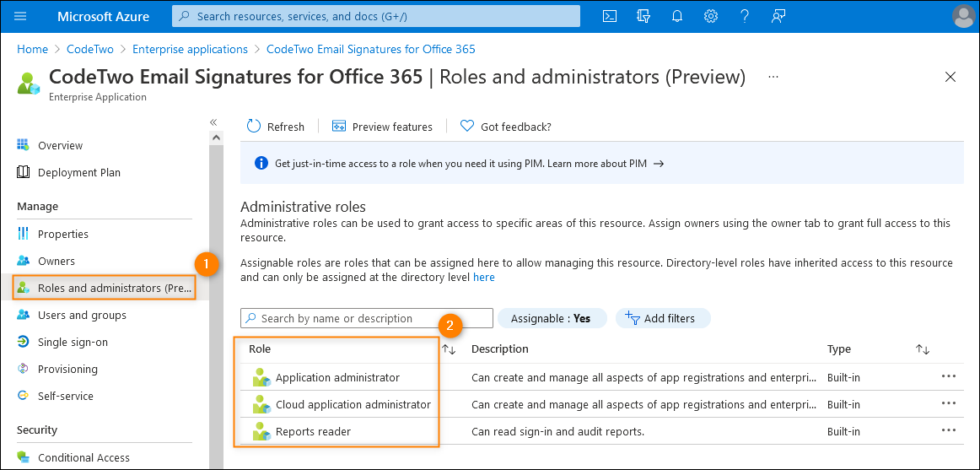Open Preview features
The width and height of the screenshot is (980, 470).
[x=382, y=127]
